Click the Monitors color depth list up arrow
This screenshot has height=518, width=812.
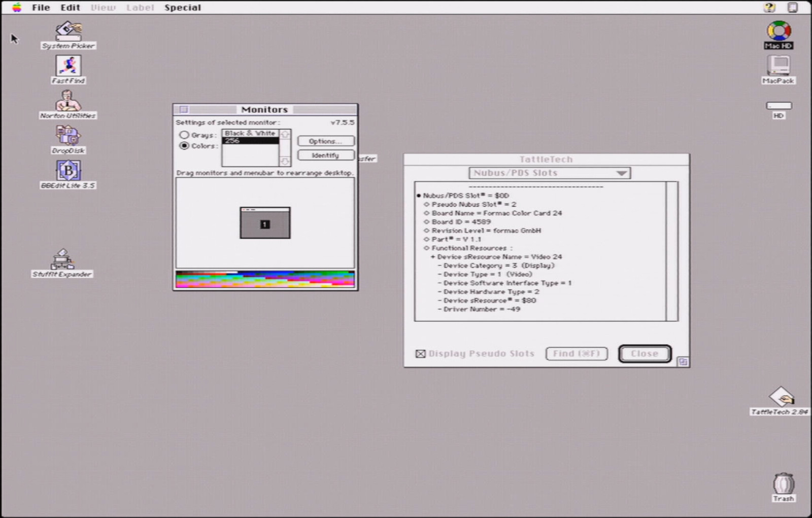(x=285, y=135)
